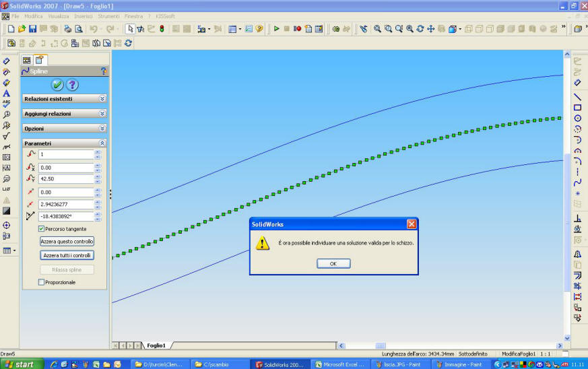The width and height of the screenshot is (588, 369).
Task: Click the scroll-right arrow of the horizontal scrollbar
Action: click(560, 345)
